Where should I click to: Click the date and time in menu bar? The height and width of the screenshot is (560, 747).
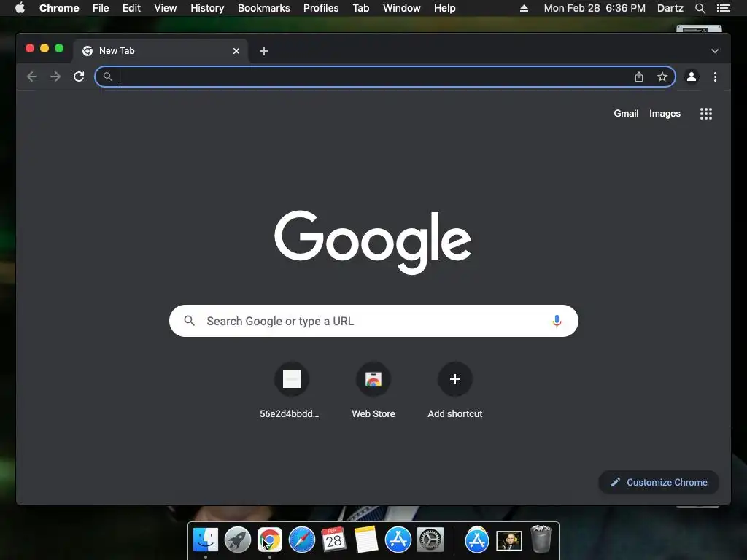point(595,8)
